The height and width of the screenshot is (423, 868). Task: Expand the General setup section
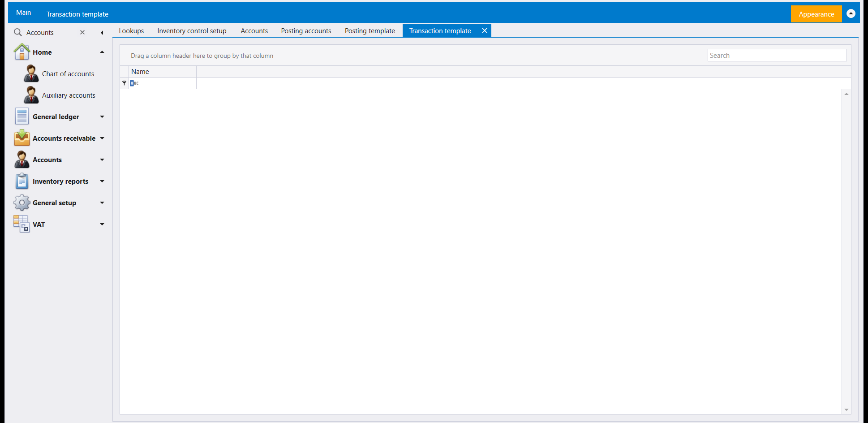tap(102, 203)
